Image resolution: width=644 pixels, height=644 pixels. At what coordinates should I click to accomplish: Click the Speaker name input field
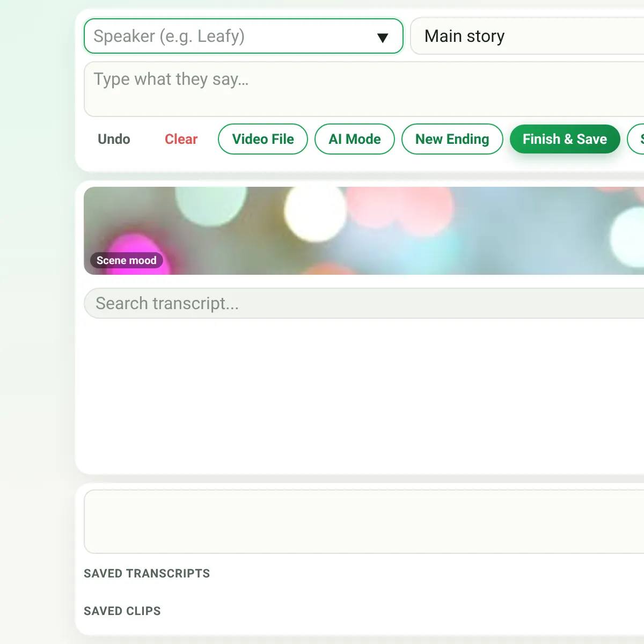point(243,36)
